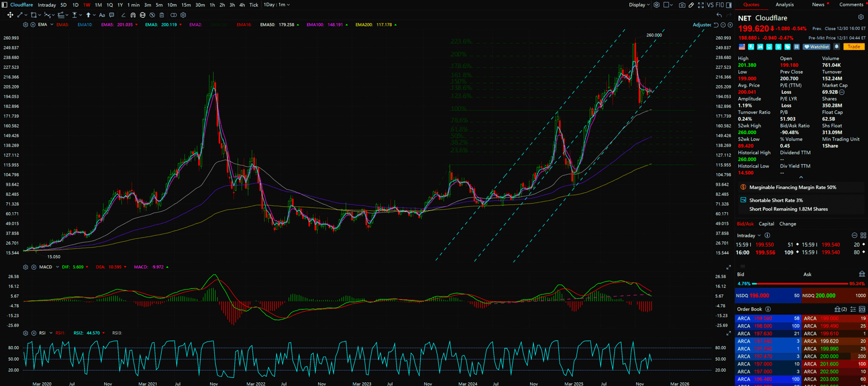Open the pencil draw tool in top bar
The width and height of the screenshot is (868, 386).
(691, 5)
